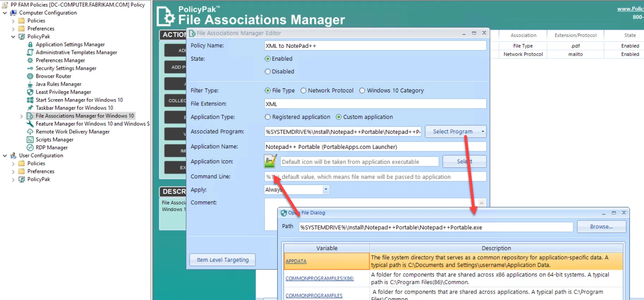Click the Select Program button
The image size is (644, 300).
coord(452,131)
